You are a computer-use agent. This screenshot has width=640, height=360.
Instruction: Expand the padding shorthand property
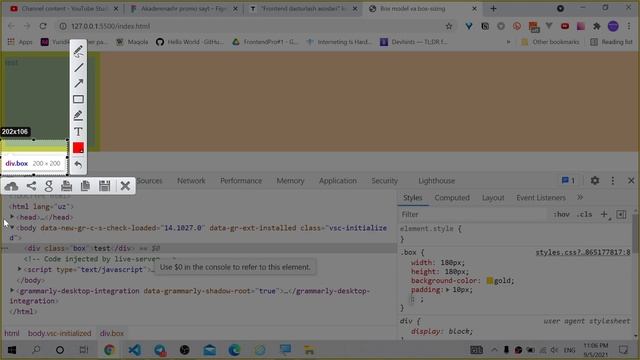447,290
